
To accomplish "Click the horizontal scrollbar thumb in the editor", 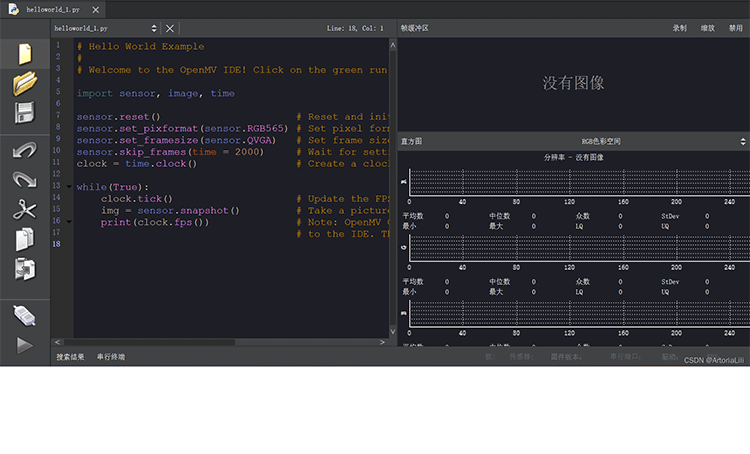I will [149, 342].
